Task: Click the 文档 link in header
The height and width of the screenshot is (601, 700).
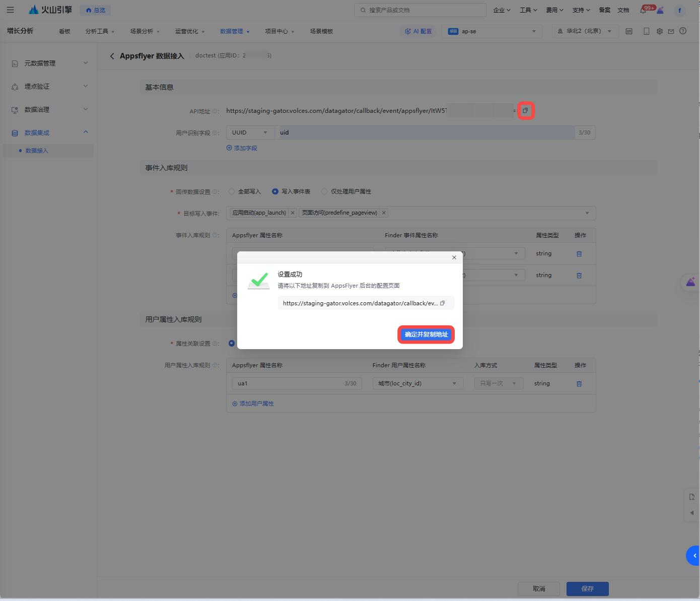Action: [x=623, y=10]
